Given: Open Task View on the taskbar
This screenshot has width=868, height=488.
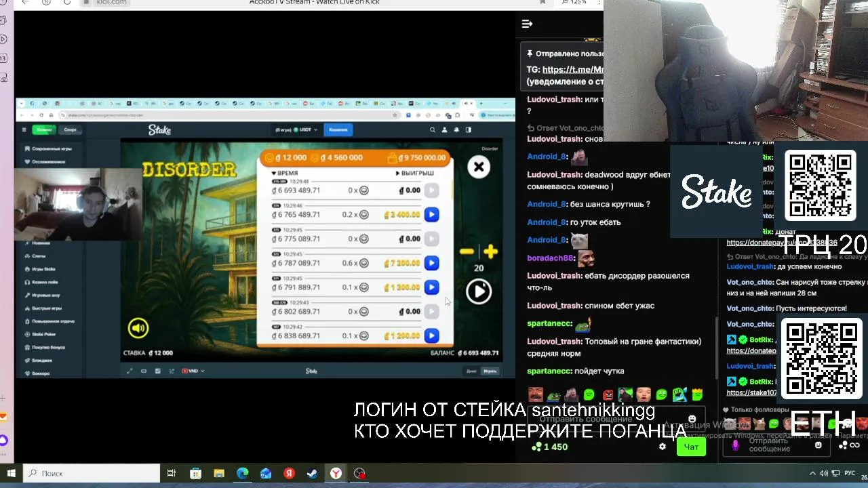Looking at the screenshot, I should point(172,473).
